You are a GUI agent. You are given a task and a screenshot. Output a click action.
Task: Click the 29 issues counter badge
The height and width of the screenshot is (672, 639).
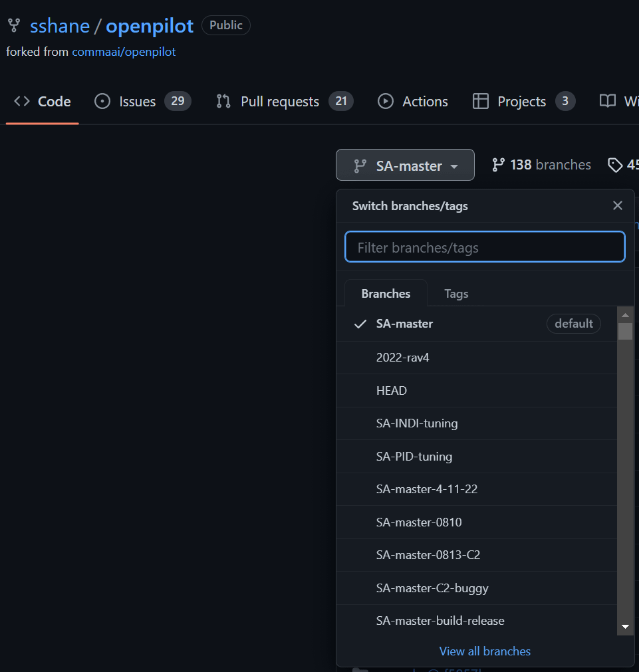(178, 101)
